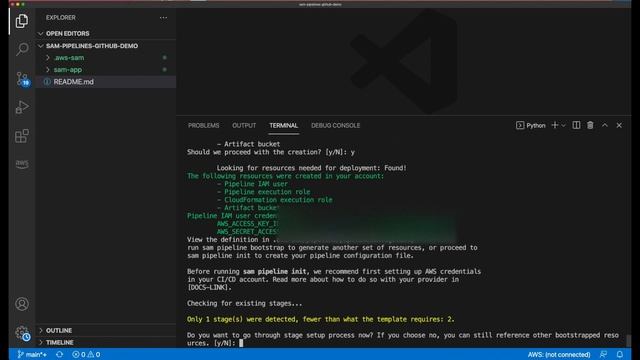Viewport: 640px width, 360px height.
Task: Switch to the Output tab
Action: coord(244,125)
